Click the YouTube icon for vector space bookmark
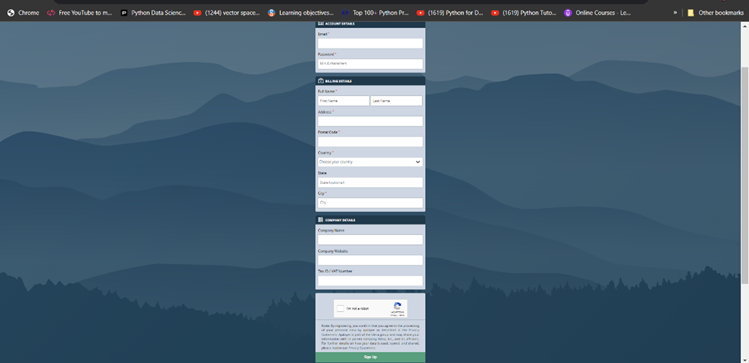This screenshot has width=749, height=363. click(x=197, y=13)
